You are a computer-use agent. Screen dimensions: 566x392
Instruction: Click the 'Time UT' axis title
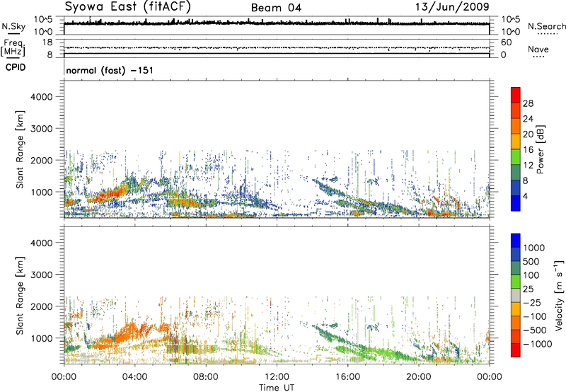[x=277, y=388]
